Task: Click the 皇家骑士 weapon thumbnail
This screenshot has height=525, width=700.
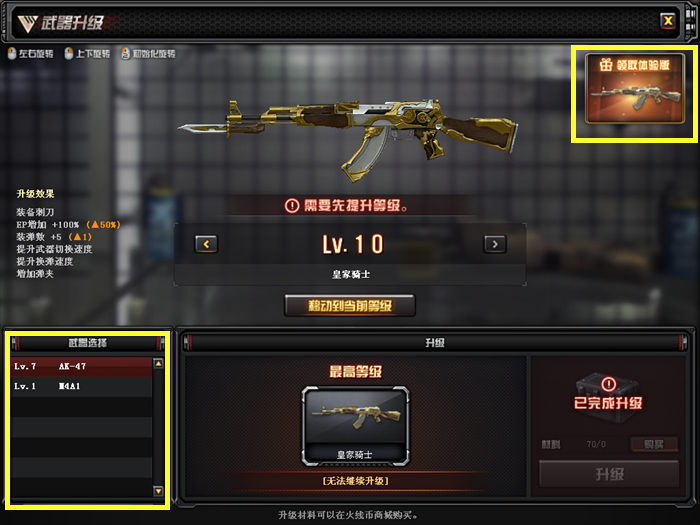Action: [355, 426]
